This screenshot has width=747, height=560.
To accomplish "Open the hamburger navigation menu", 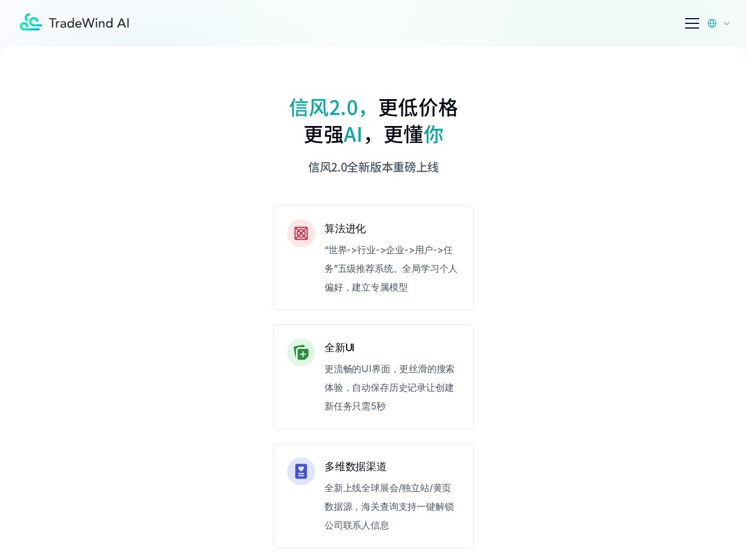I will coord(692,23).
